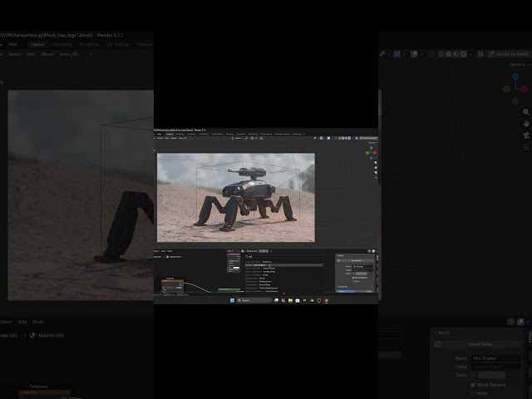Toggle camera view icon in dimmed background viewport
532x399 pixels.
(526, 135)
